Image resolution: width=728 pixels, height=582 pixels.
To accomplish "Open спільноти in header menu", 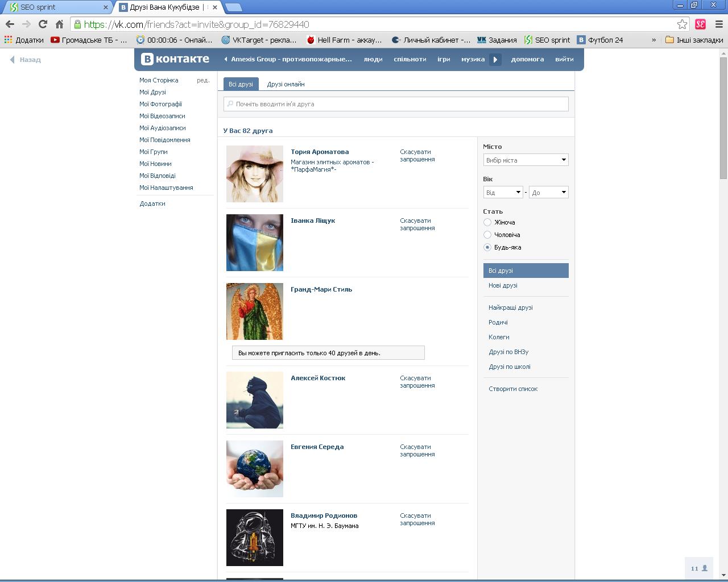I will 409,59.
